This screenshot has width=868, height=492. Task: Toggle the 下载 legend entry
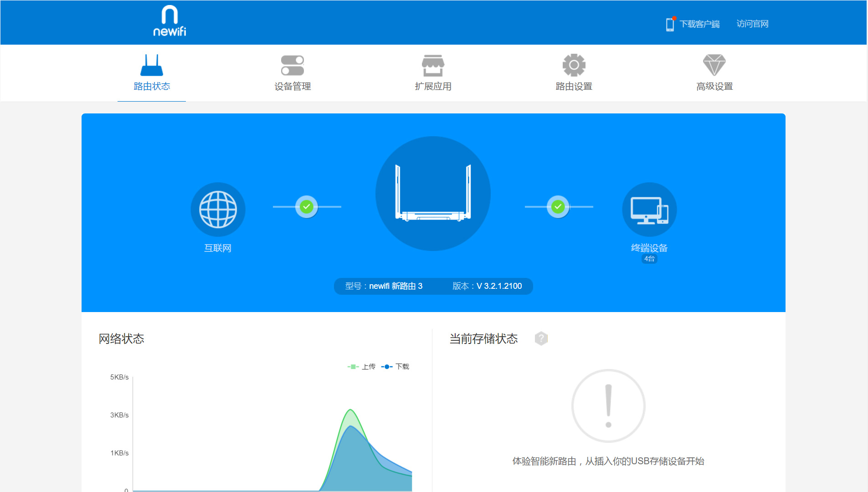click(x=395, y=367)
